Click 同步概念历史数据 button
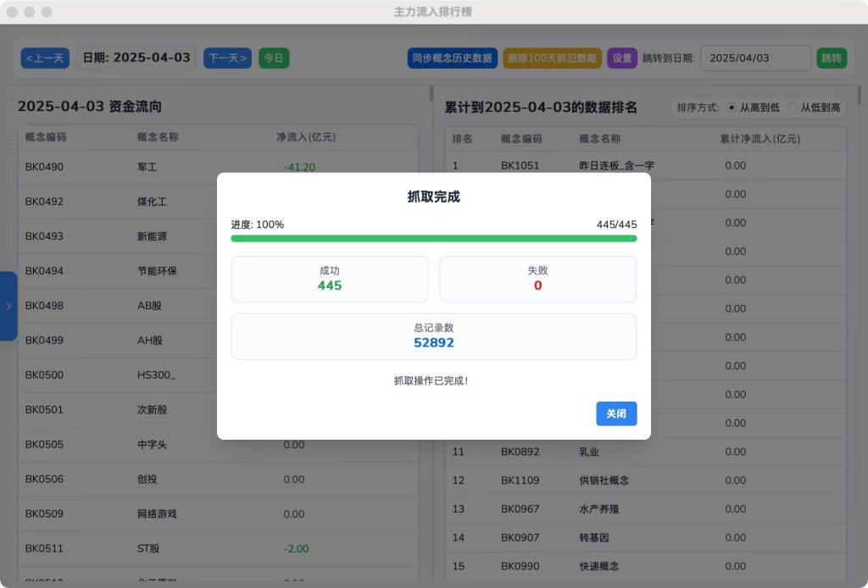868x588 pixels. (x=452, y=58)
